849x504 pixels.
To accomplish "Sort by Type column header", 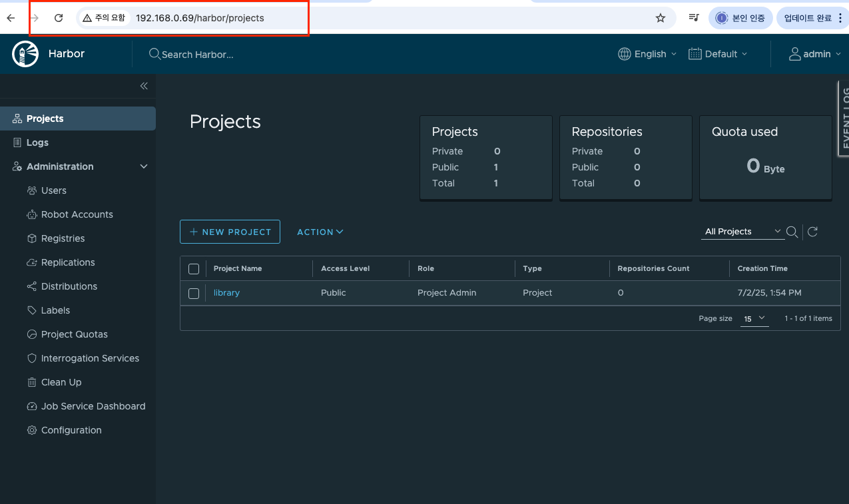I will click(x=532, y=268).
